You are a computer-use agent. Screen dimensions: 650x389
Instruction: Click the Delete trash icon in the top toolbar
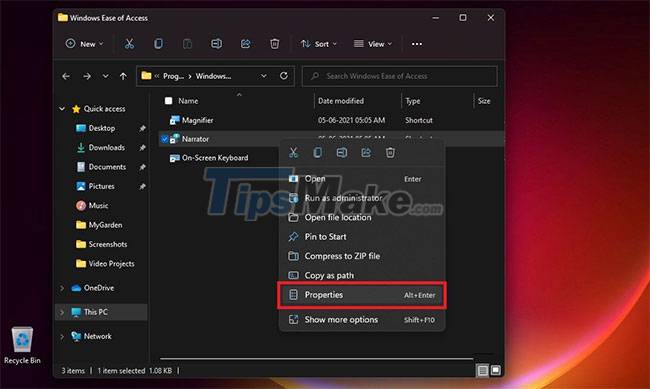(x=274, y=44)
